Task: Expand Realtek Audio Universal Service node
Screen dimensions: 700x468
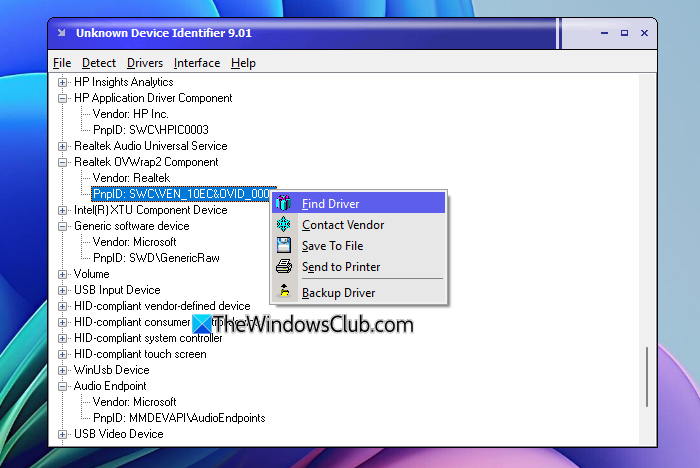Action: pyautogui.click(x=62, y=146)
